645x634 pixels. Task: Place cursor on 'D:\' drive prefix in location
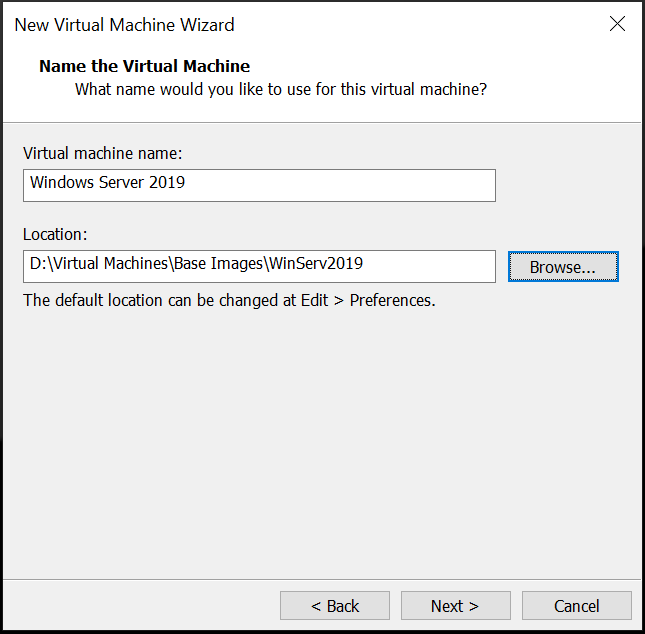coord(40,266)
